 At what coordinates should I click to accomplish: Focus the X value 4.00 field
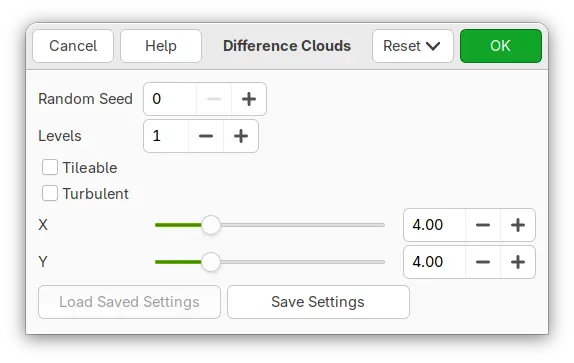tap(435, 225)
